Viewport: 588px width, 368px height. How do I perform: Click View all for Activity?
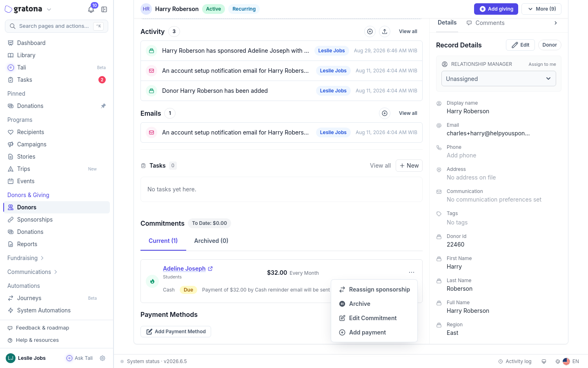click(x=408, y=31)
